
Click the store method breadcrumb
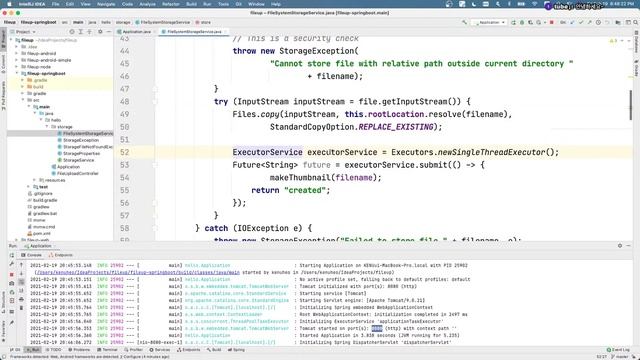(x=203, y=22)
